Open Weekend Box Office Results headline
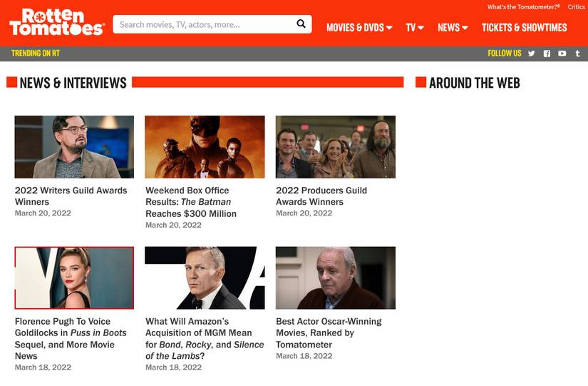The height and width of the screenshot is (386, 588). click(x=191, y=202)
